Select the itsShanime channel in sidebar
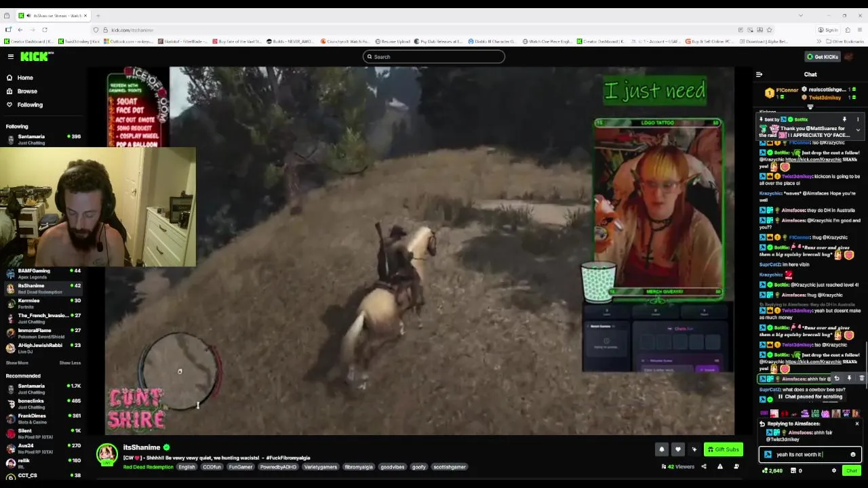The image size is (868, 488). [43, 289]
